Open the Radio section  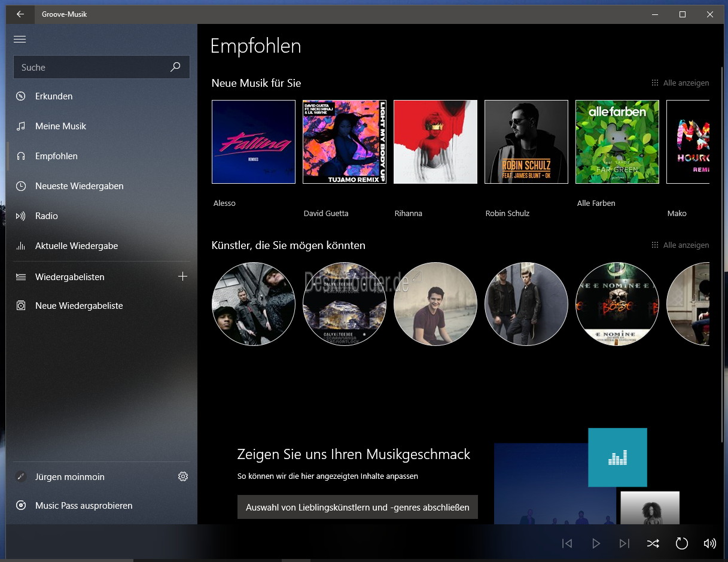click(x=102, y=216)
